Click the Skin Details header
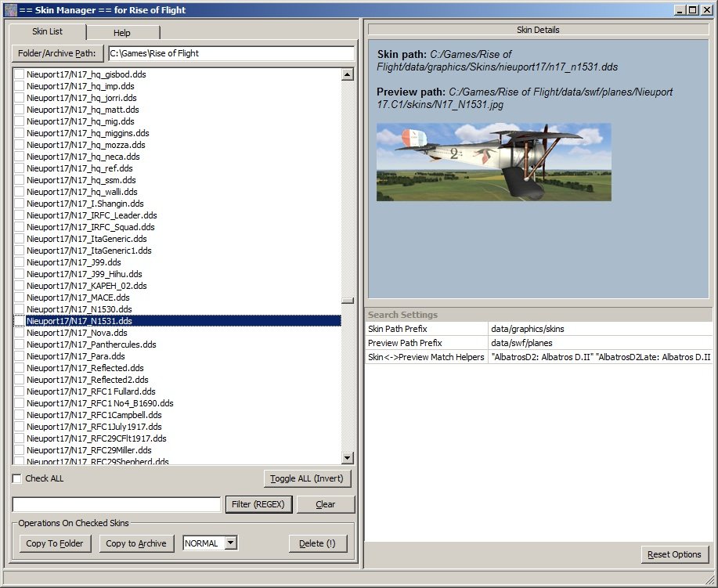718x588 pixels. (x=538, y=30)
